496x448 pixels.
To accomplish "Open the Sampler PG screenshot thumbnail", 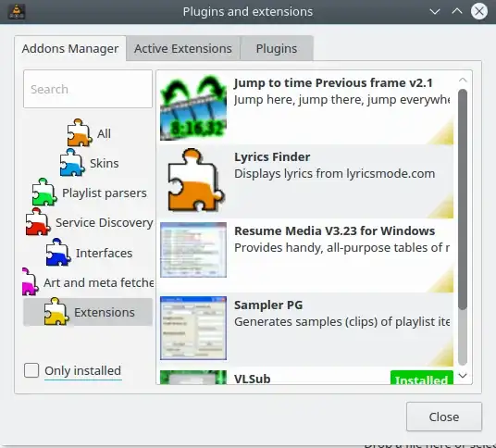I will coord(193,328).
